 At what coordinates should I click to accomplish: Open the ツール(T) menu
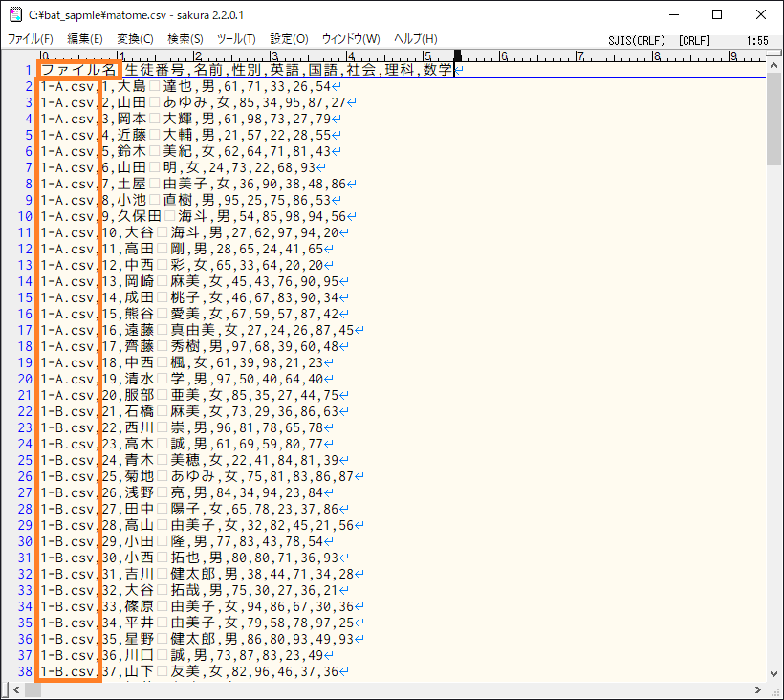click(236, 39)
